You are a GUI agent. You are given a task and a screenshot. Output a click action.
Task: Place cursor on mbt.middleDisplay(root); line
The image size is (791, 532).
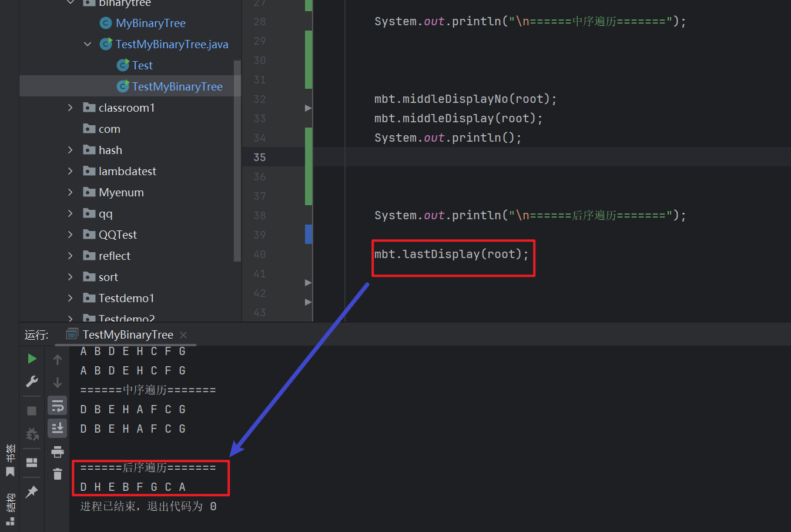[x=458, y=118]
